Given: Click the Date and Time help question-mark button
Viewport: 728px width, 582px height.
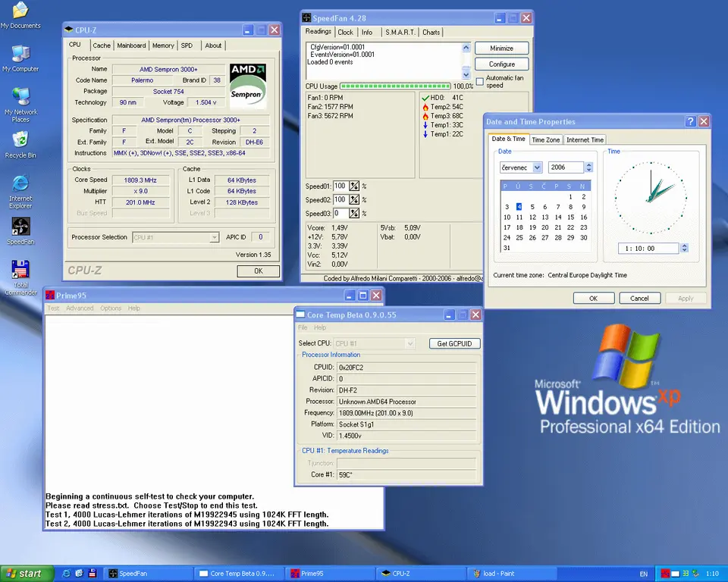Looking at the screenshot, I should coord(690,121).
